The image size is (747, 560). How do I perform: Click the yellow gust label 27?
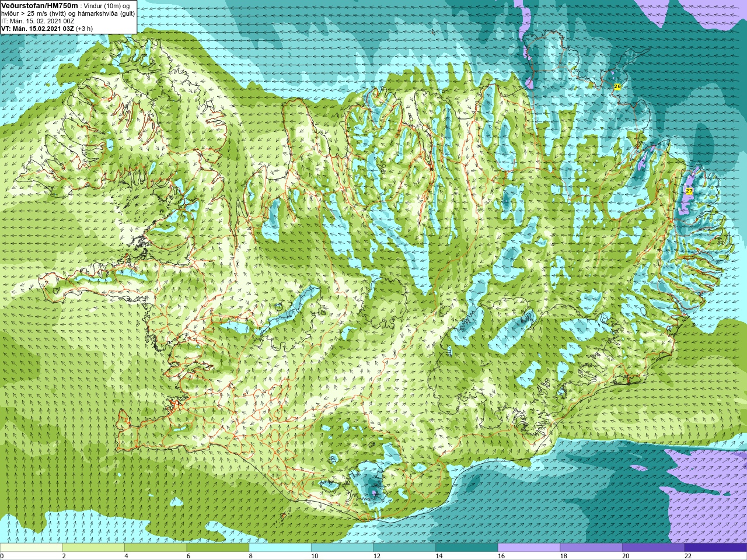[689, 191]
